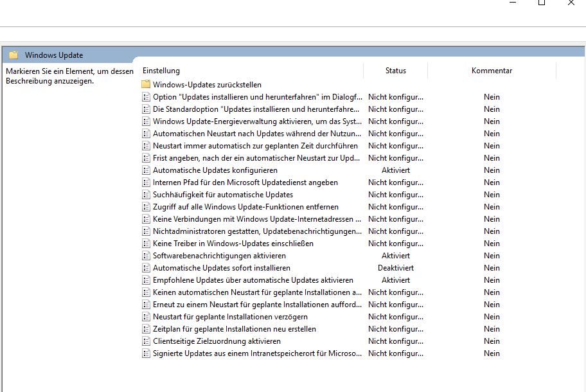
Task: Click policy icon for Softwarebenachrichtigungen aktivieren
Action: [146, 256]
